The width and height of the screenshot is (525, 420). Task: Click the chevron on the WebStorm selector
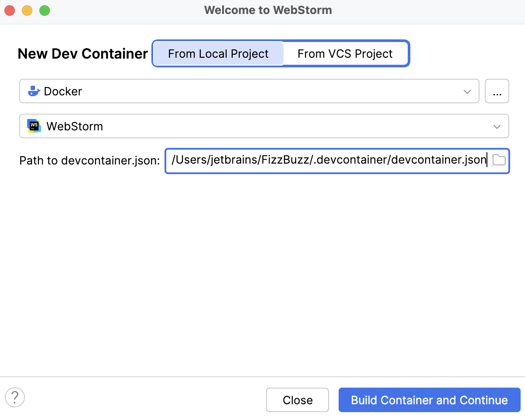pyautogui.click(x=497, y=126)
